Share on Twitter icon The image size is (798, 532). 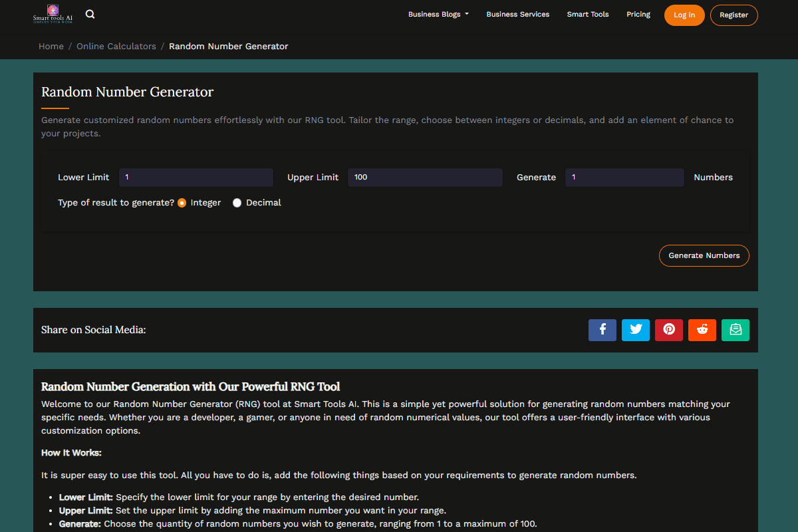click(x=636, y=330)
